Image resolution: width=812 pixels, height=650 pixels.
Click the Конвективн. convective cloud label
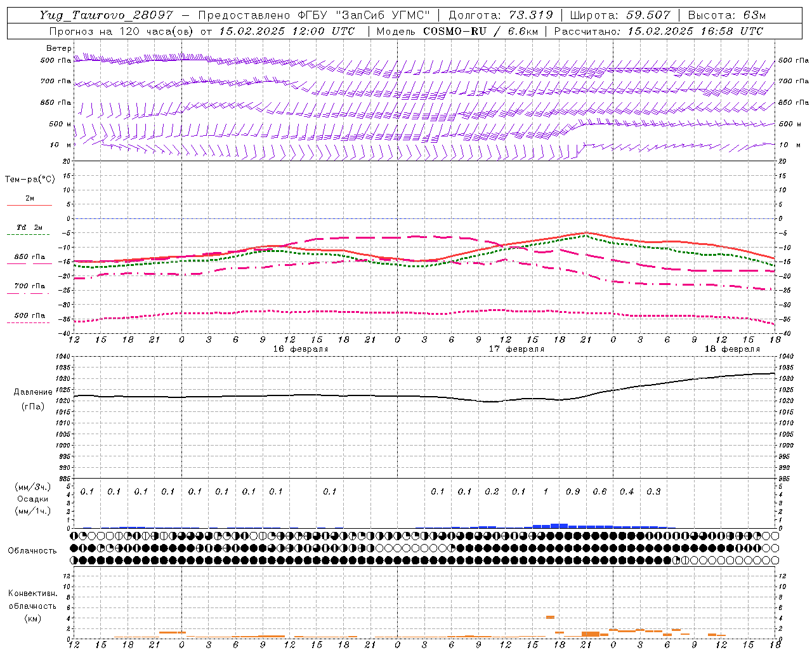(x=32, y=594)
